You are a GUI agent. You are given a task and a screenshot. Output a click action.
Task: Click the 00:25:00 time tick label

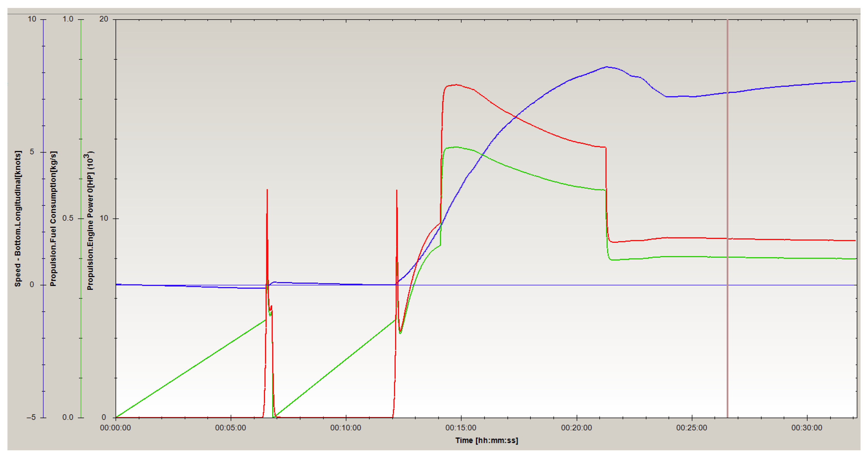[x=692, y=428]
